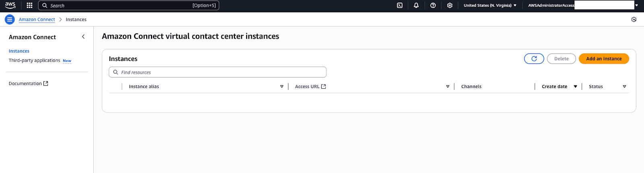Expand the United States (N. Virginia) region dropdown
Screen dimensions: 644x173
point(490,5)
